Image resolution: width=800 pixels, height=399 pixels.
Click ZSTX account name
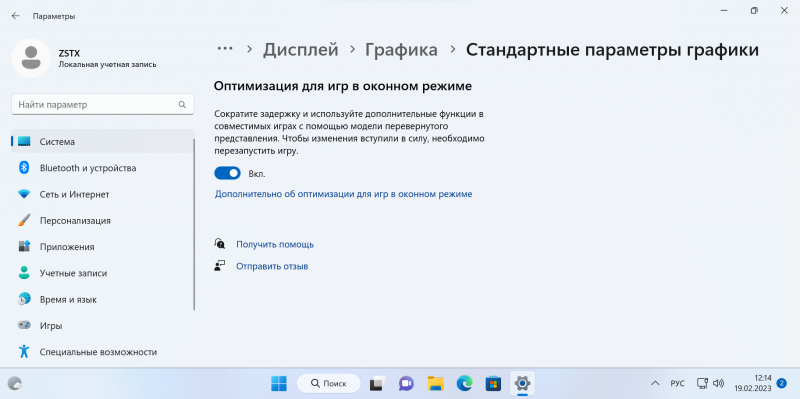[69, 53]
